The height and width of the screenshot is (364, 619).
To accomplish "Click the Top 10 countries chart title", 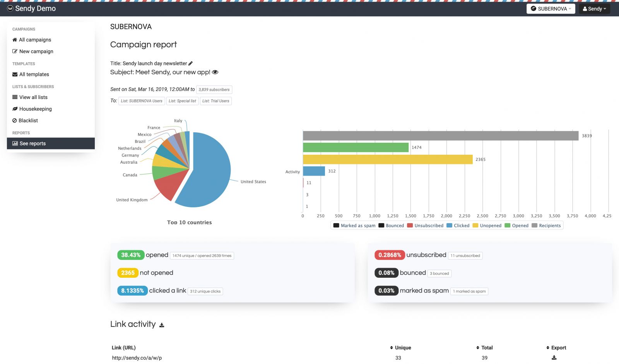I will [190, 222].
